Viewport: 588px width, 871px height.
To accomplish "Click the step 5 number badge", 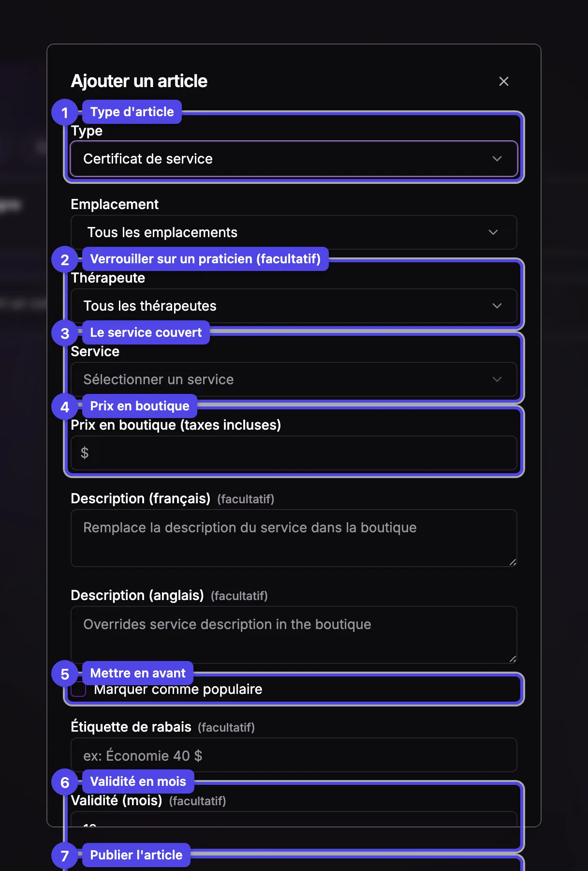I will pyautogui.click(x=65, y=674).
